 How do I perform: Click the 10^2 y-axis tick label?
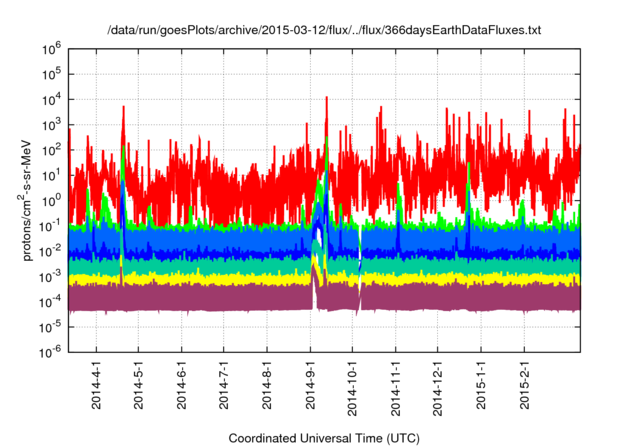(51, 151)
